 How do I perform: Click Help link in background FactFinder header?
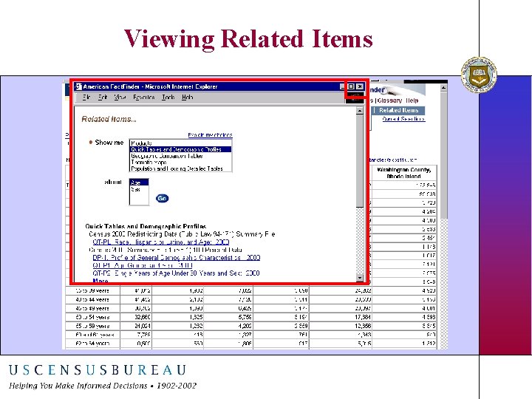click(x=412, y=100)
